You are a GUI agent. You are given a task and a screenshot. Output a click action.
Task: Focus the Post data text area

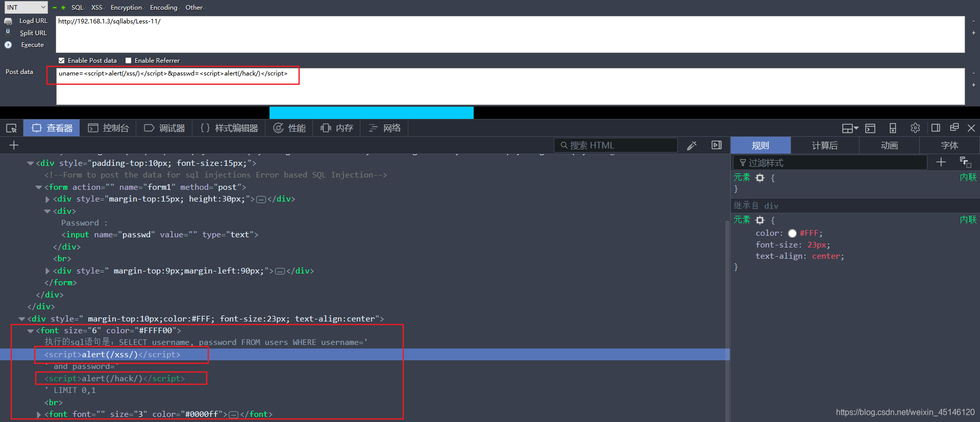[x=510, y=86]
